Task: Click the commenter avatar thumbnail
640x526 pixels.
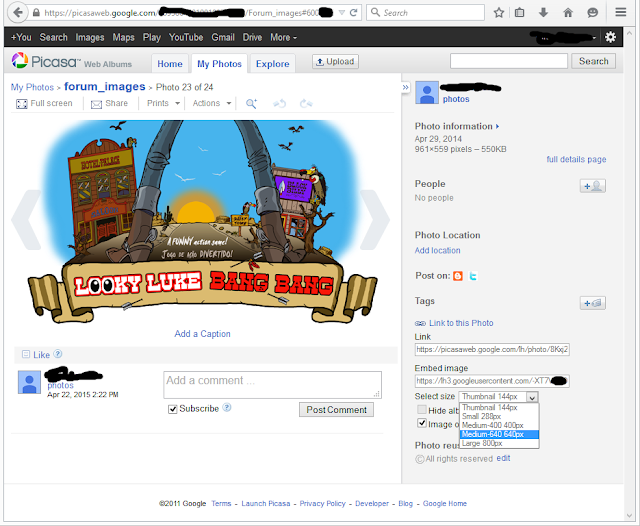Action: click(29, 382)
